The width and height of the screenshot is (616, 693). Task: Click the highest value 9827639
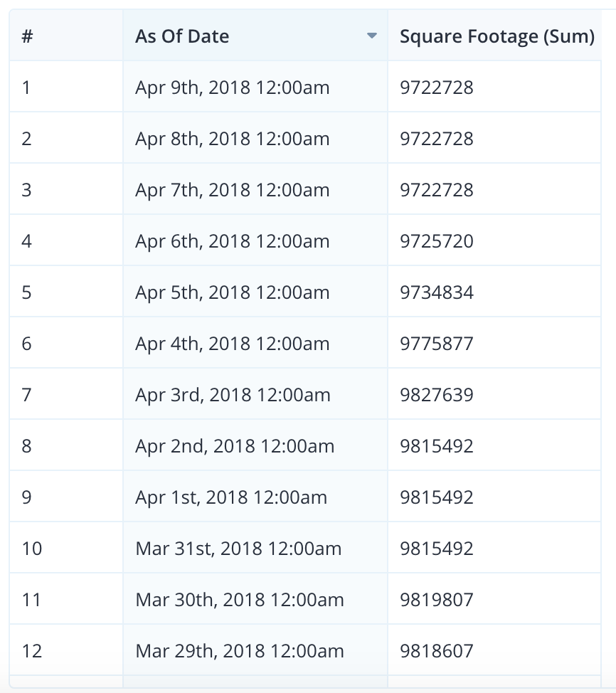click(437, 394)
